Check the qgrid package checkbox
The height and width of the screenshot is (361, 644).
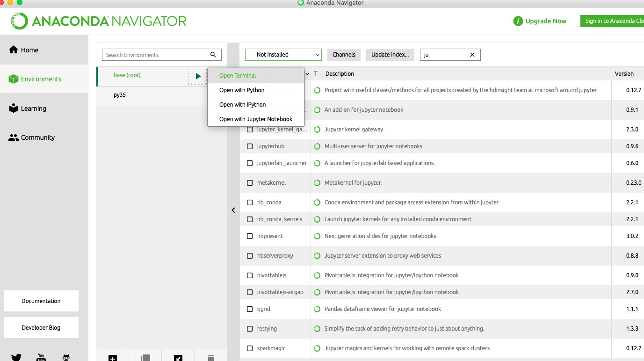pyautogui.click(x=250, y=309)
